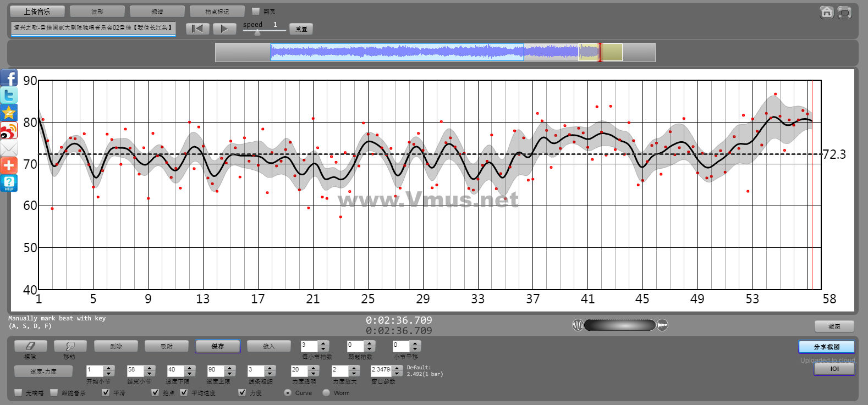Uncheck the 平滑 smoothing checkbox
Screen dimensions: 868x405
tap(106, 392)
